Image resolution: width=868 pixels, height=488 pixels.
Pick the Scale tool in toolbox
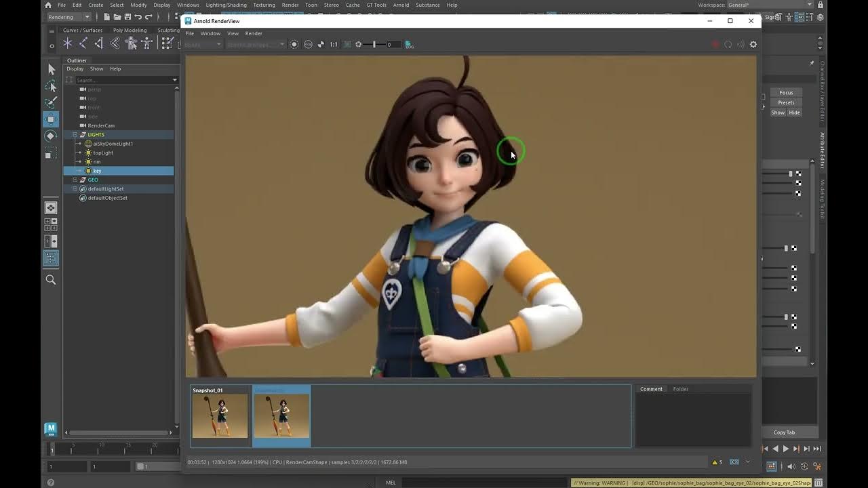click(x=51, y=154)
